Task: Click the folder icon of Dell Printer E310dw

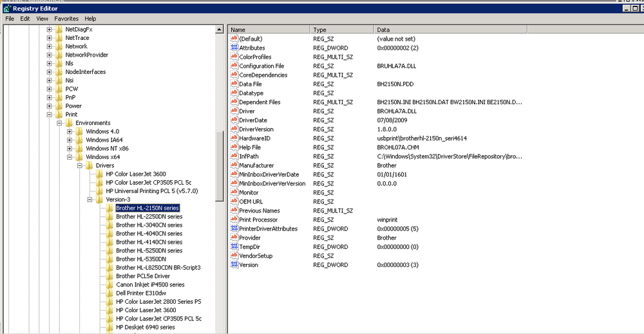Action: click(x=109, y=293)
